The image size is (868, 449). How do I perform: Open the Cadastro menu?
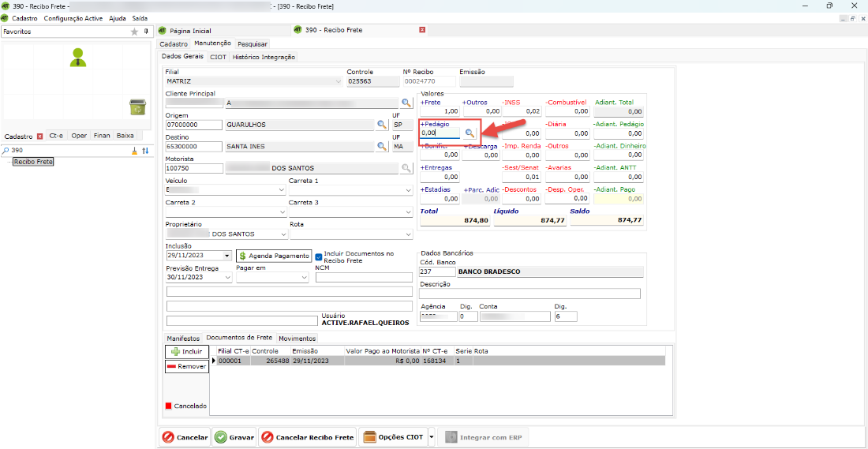click(x=24, y=17)
